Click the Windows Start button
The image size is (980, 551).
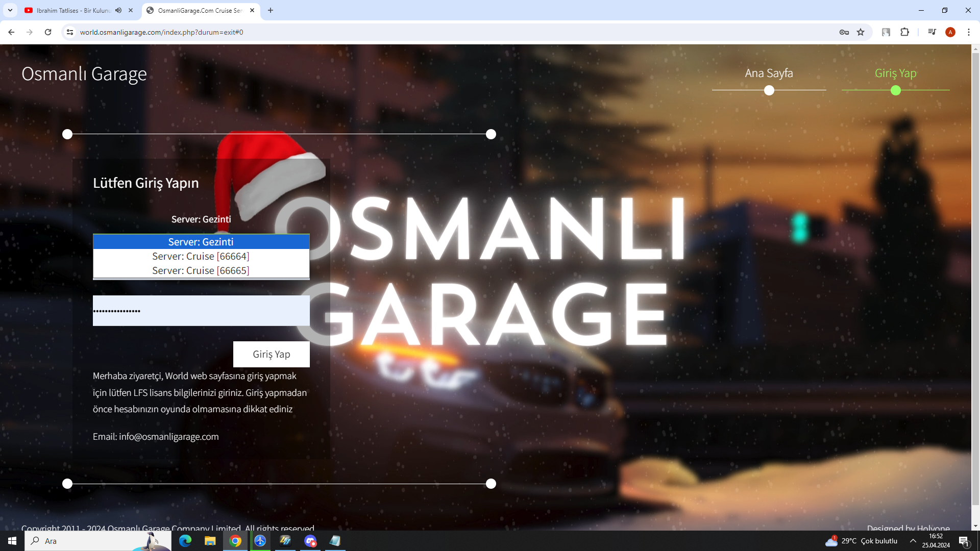[12, 541]
